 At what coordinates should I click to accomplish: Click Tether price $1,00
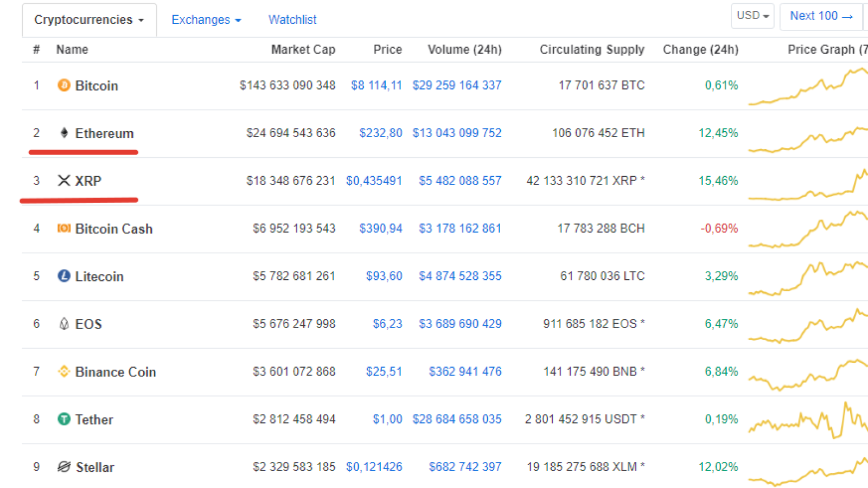387,419
